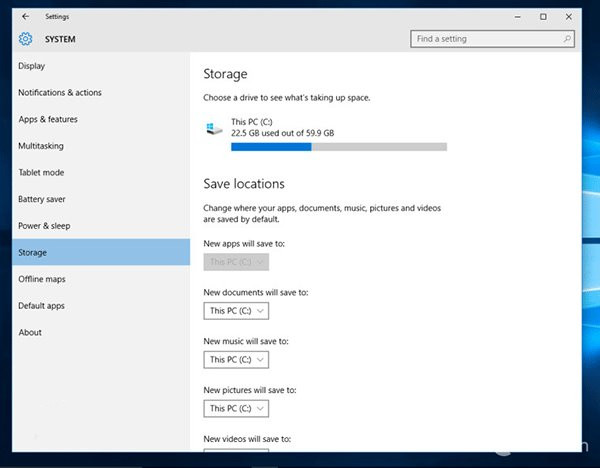Click the search magnifier icon

click(567, 39)
